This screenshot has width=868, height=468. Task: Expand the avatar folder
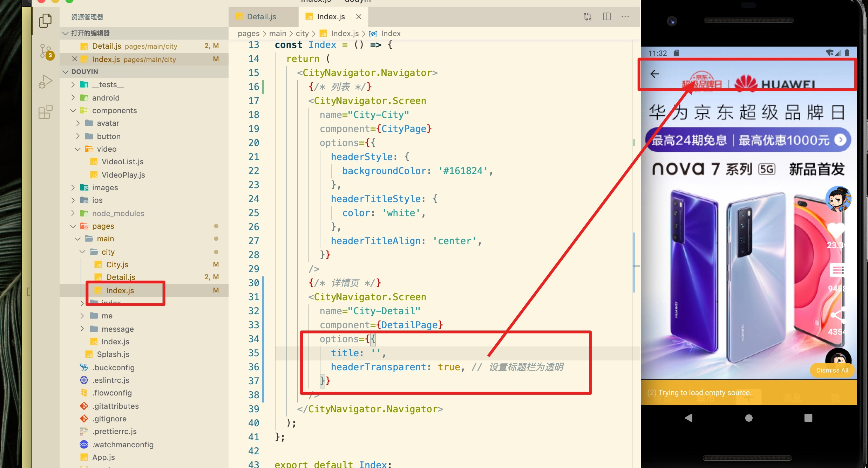click(x=78, y=123)
